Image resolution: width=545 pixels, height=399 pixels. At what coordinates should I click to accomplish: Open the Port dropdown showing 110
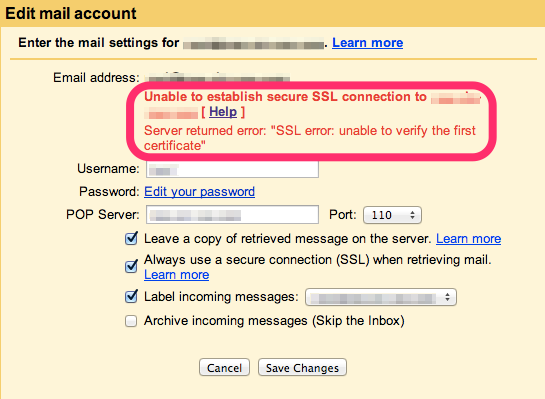(392, 215)
